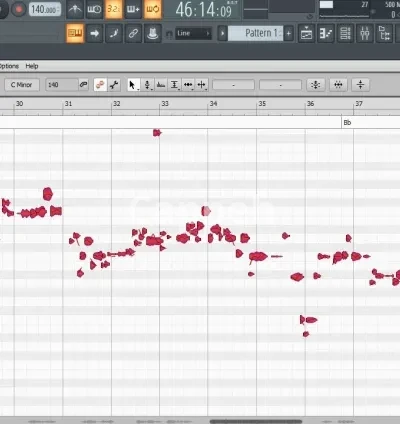Click the red record button
400x424 pixels.
click(19, 9)
